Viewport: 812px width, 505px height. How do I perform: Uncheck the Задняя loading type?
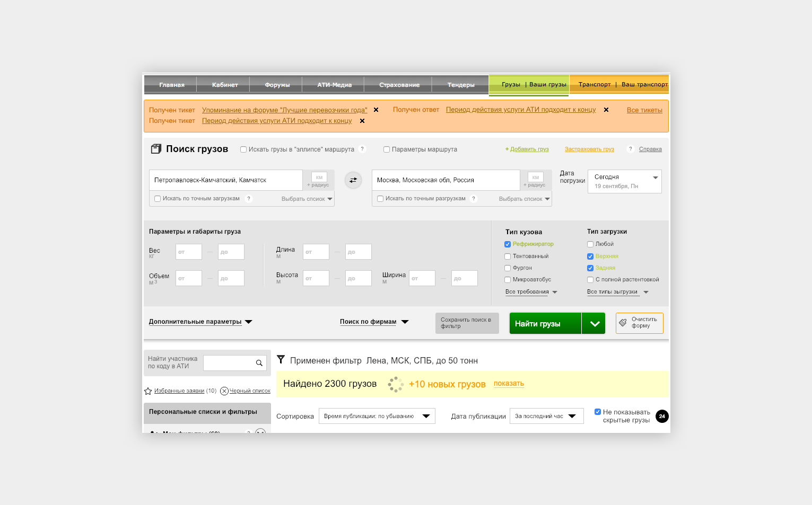[590, 268]
